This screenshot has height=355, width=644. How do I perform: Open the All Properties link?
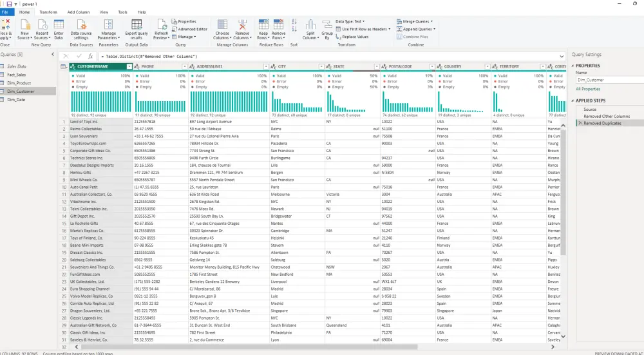588,89
